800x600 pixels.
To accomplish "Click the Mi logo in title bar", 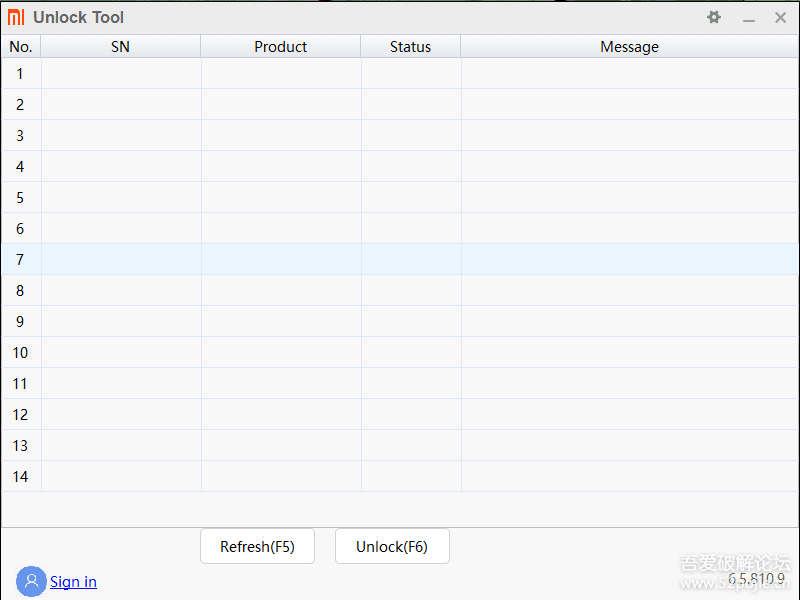I will pyautogui.click(x=16, y=17).
